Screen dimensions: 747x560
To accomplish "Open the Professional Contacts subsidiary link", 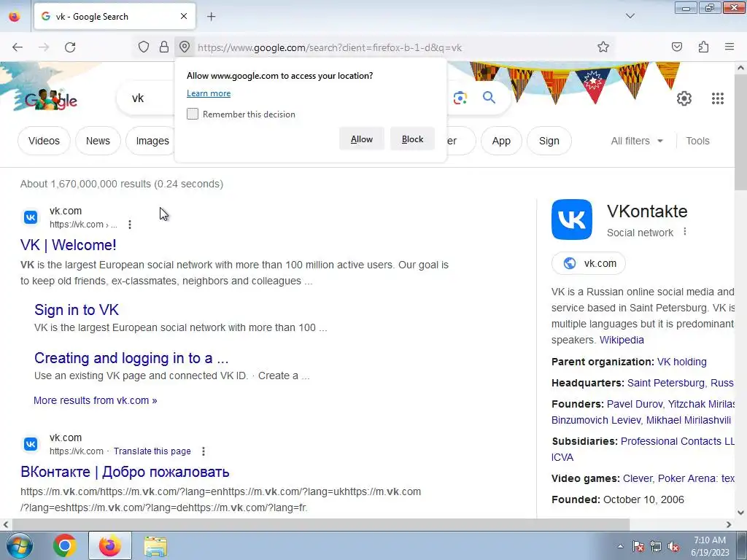I will pos(678,441).
